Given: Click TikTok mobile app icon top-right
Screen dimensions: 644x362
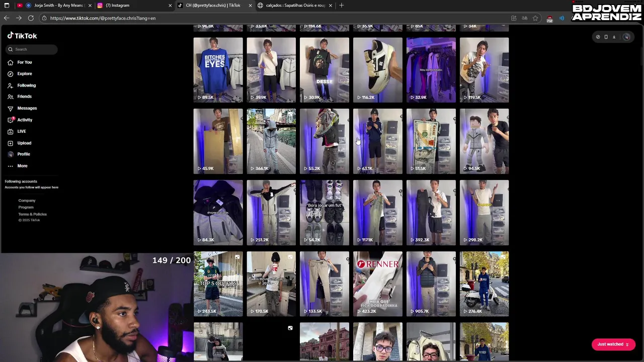Looking at the screenshot, I should point(606,37).
